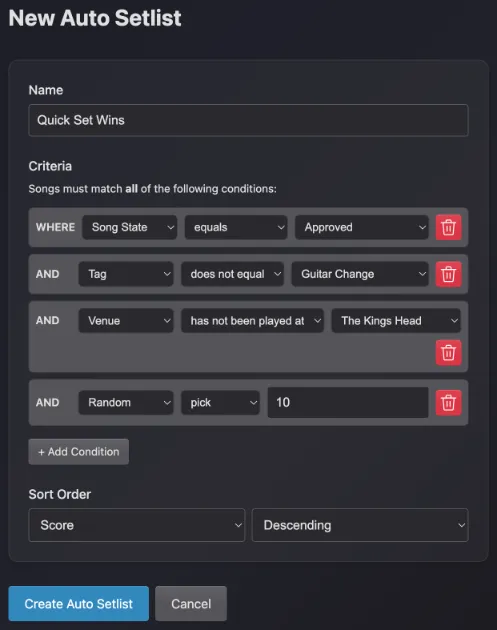The width and height of the screenshot is (497, 630).
Task: Open the pick operator dropdown
Action: click(220, 403)
